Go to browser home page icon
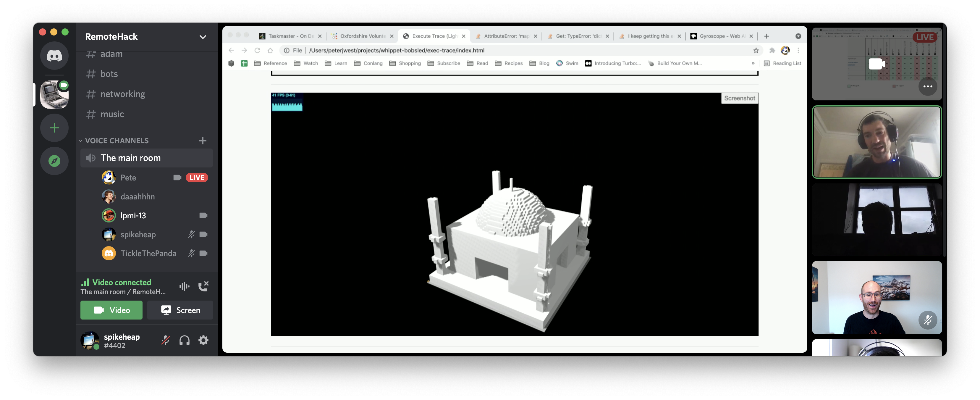 click(x=270, y=50)
